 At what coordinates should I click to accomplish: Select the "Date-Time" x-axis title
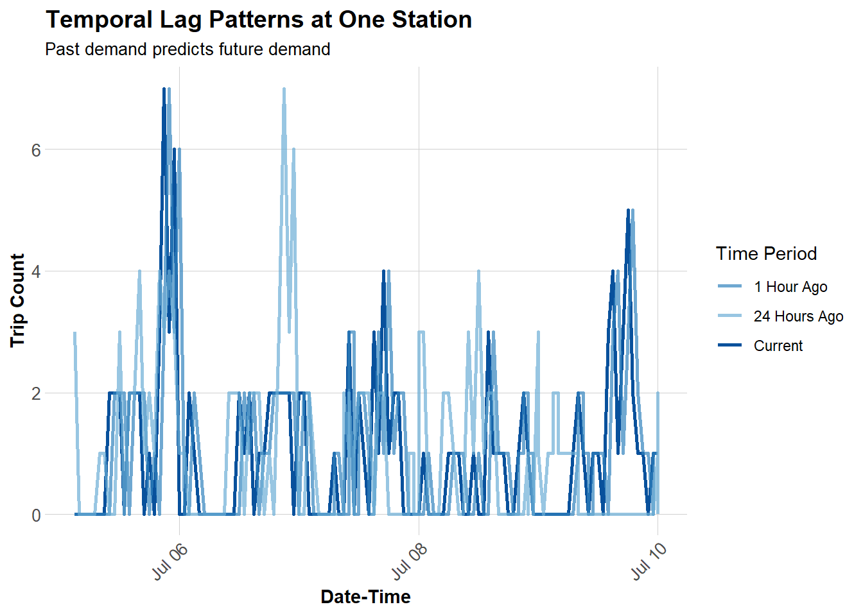click(x=365, y=597)
